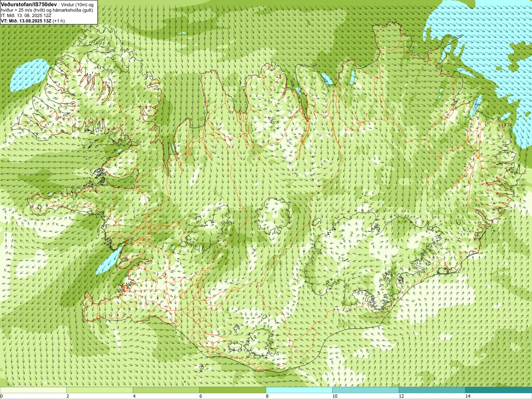Click the 0–2 m/s pale yellow legend swatch

click(33, 390)
